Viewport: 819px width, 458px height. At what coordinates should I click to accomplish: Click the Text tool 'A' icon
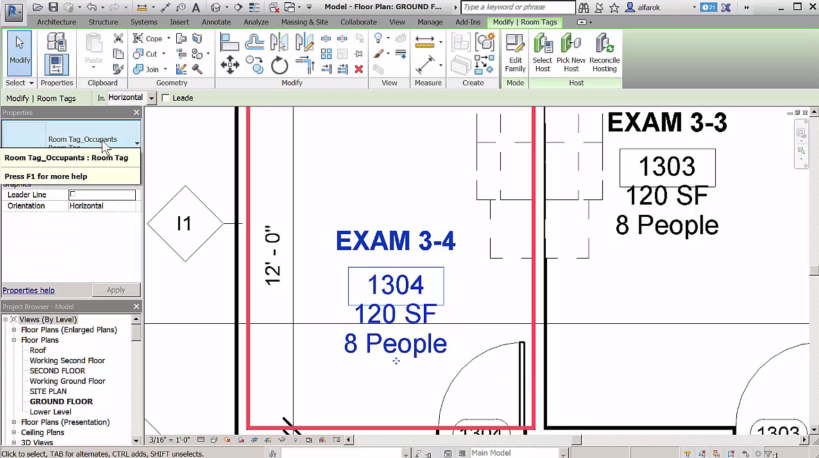point(196,7)
